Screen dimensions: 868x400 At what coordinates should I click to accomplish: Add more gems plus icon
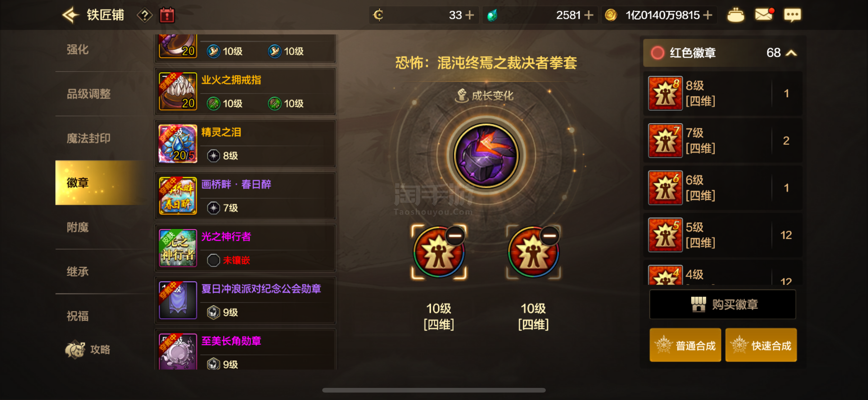pyautogui.click(x=588, y=15)
